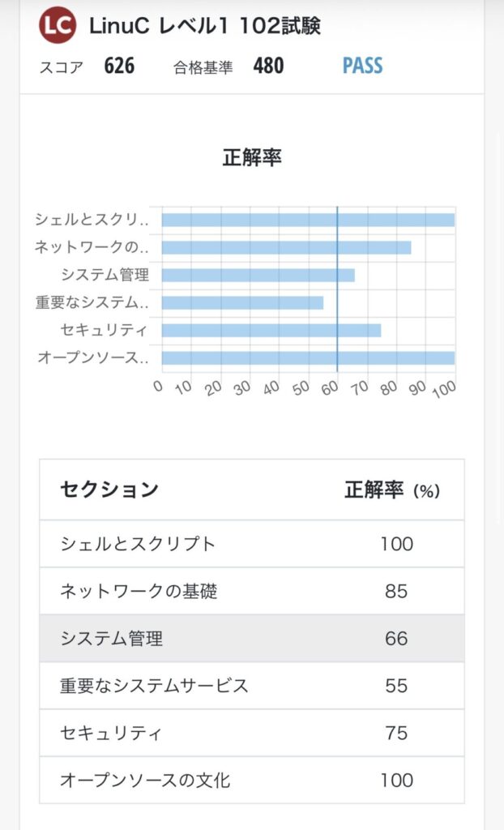The height and width of the screenshot is (830, 504).
Task: Click the セキュリティ chart bar
Action: [x=271, y=330]
